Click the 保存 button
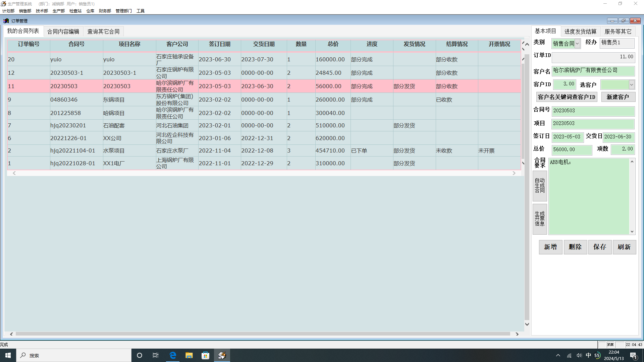 coord(600,247)
